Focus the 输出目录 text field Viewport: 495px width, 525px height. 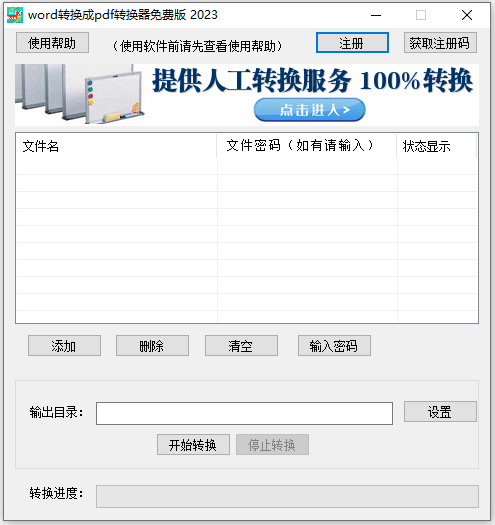[x=244, y=414]
